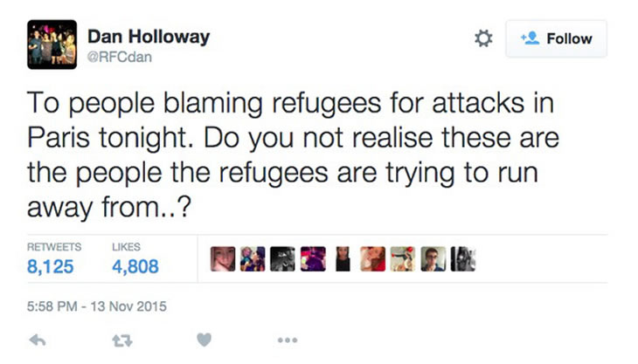Viewport: 638px width, 364px height.
Task: View the 8,125 retweets list
Action: pyautogui.click(x=51, y=267)
